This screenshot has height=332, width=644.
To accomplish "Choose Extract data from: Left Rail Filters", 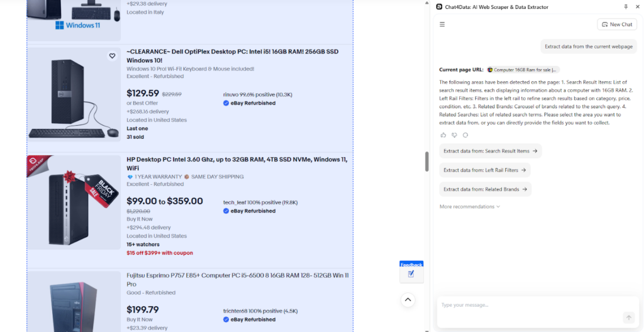I will click(485, 170).
